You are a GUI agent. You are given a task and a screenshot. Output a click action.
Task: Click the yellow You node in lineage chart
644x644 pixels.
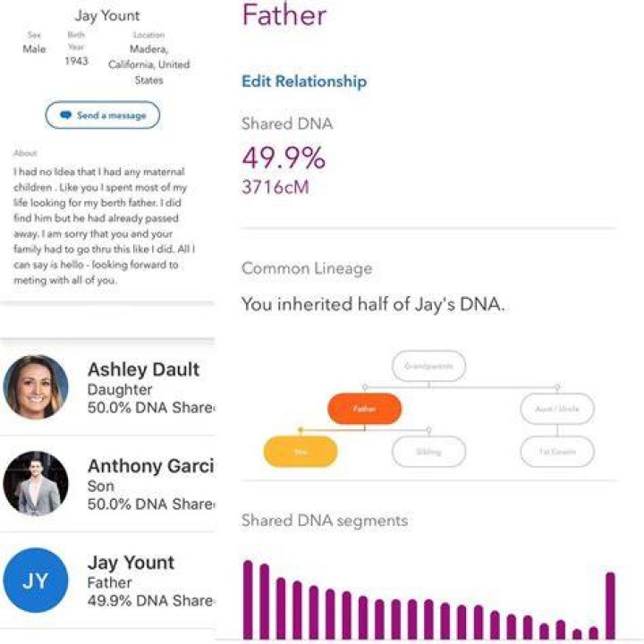tap(301, 452)
